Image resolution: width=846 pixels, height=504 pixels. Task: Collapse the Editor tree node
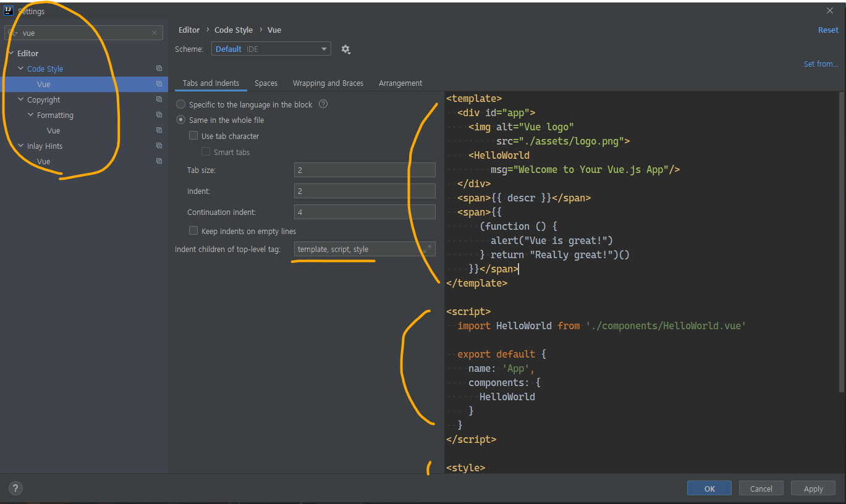[x=11, y=53]
